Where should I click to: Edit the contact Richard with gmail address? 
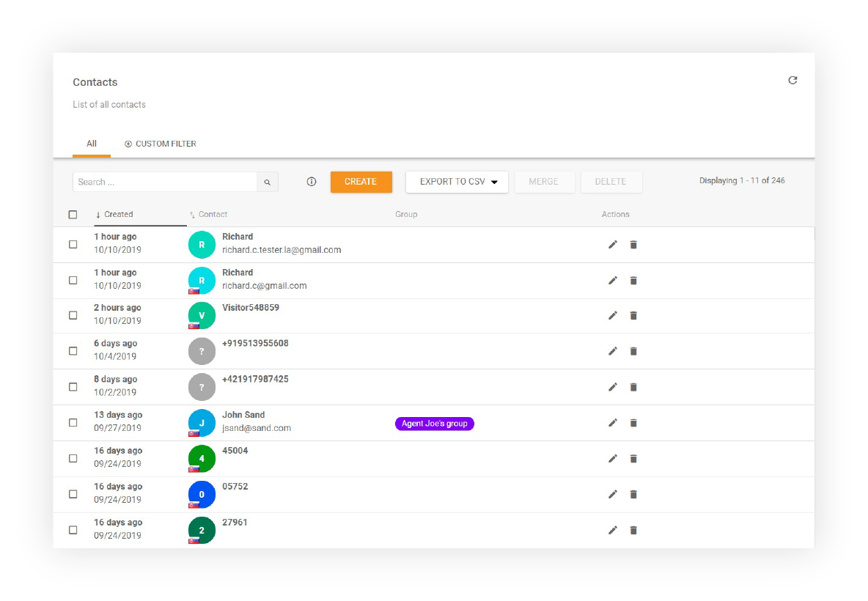tap(613, 280)
